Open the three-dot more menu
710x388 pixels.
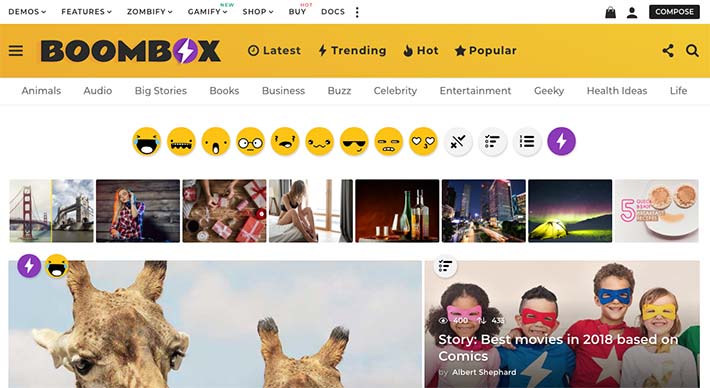357,12
